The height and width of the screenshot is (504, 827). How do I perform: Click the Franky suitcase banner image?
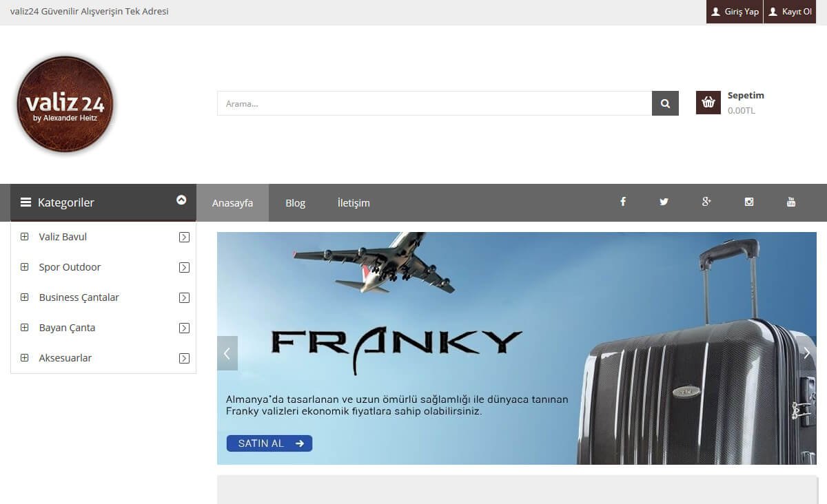click(517, 348)
